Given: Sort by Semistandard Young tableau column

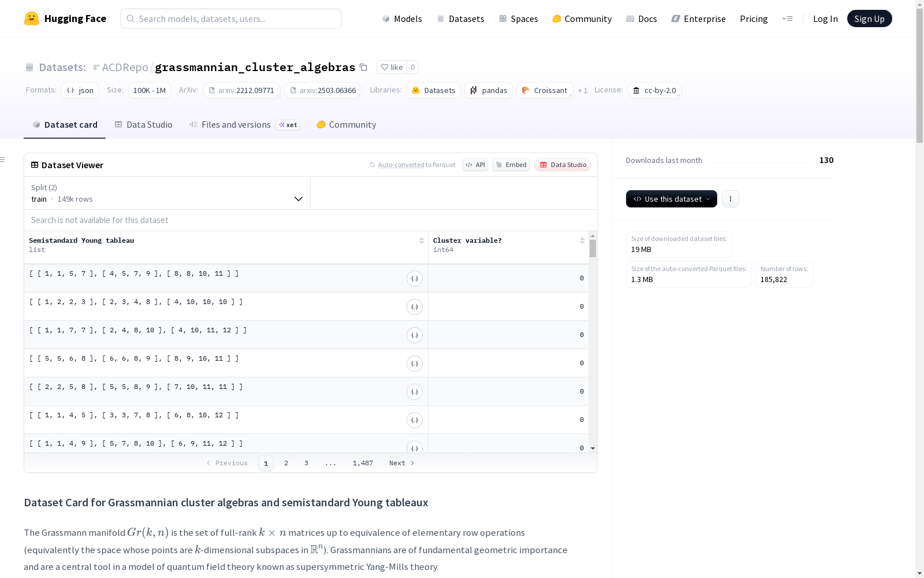Looking at the screenshot, I should point(422,240).
